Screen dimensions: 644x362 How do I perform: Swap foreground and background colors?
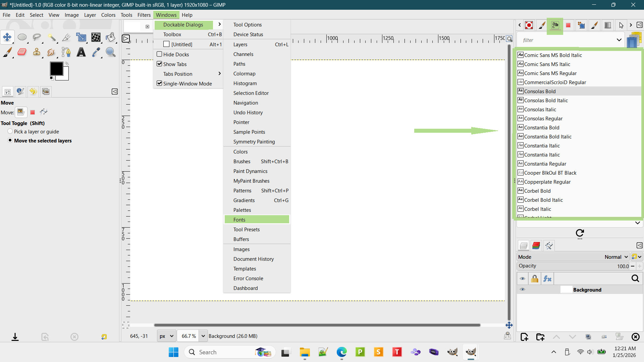pyautogui.click(x=67, y=64)
